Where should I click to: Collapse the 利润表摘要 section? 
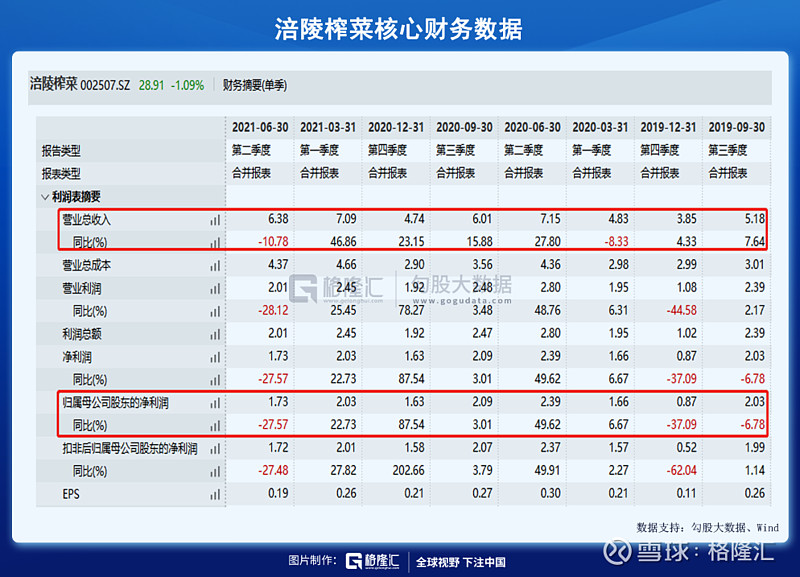(45, 197)
